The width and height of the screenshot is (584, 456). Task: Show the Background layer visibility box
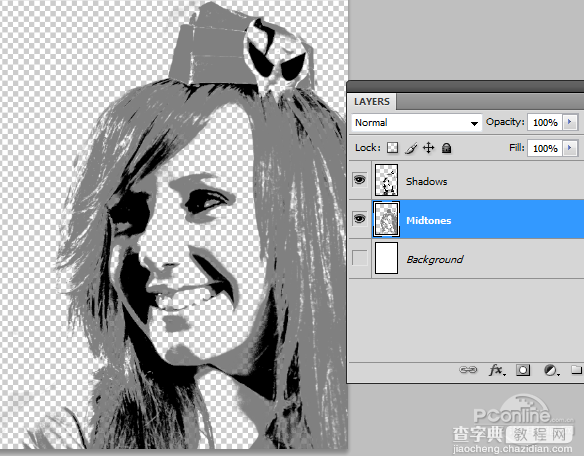click(359, 258)
